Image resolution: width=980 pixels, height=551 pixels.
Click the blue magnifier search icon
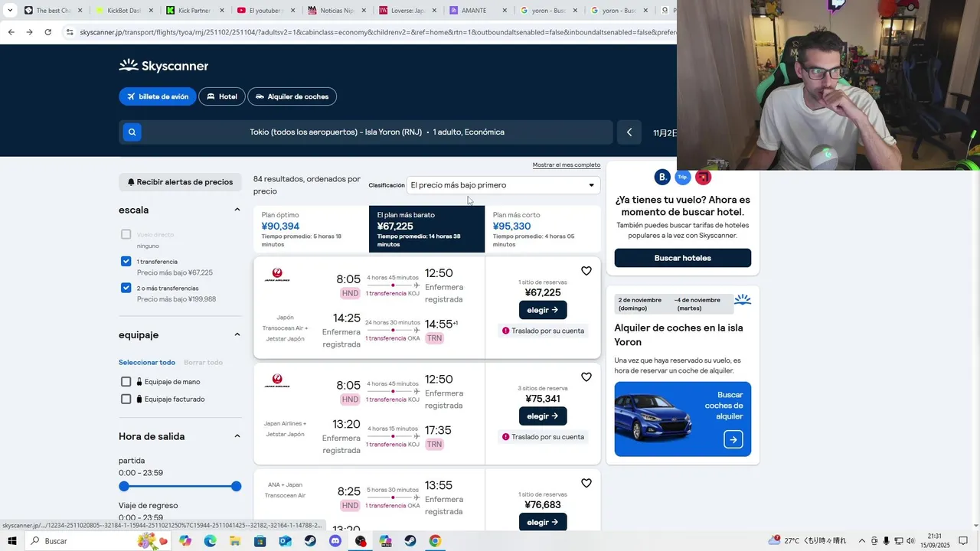(x=132, y=132)
